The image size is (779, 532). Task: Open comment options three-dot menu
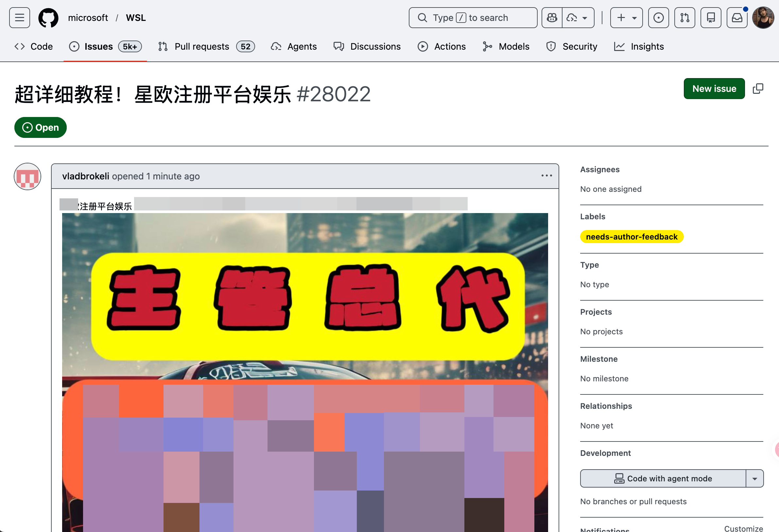pos(546,176)
